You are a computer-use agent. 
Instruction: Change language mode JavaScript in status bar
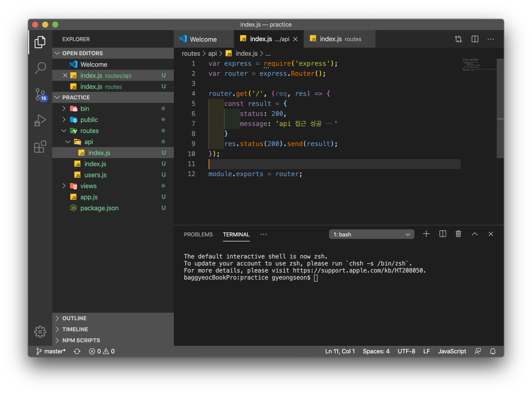(x=452, y=351)
